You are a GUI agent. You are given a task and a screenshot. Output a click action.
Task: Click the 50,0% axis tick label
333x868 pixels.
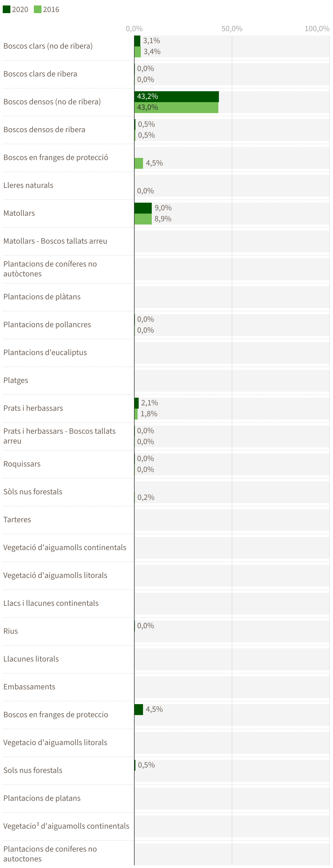(x=232, y=29)
